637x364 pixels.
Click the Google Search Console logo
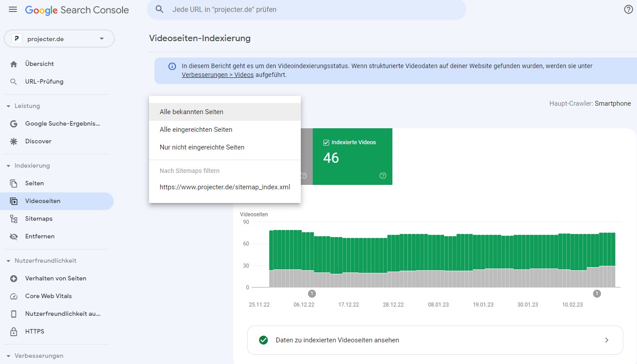coord(77,10)
